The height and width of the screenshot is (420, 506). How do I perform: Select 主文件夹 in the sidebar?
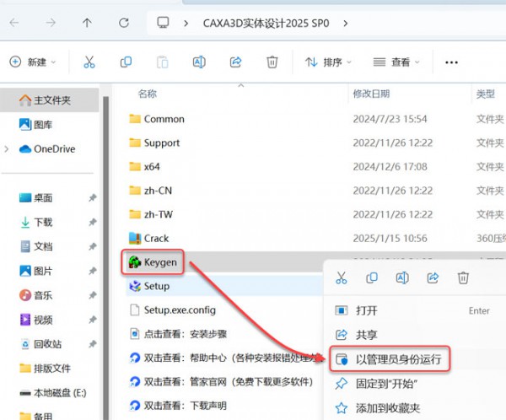point(50,100)
